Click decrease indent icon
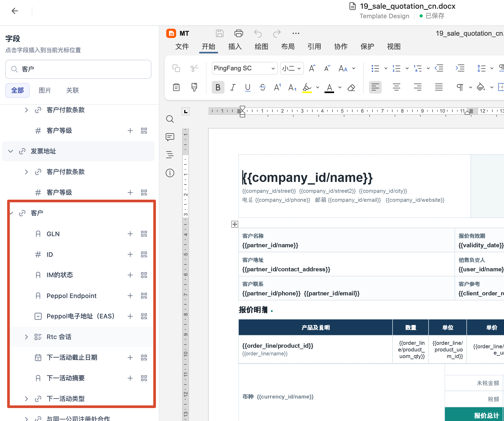The image size is (504, 421). [439, 68]
